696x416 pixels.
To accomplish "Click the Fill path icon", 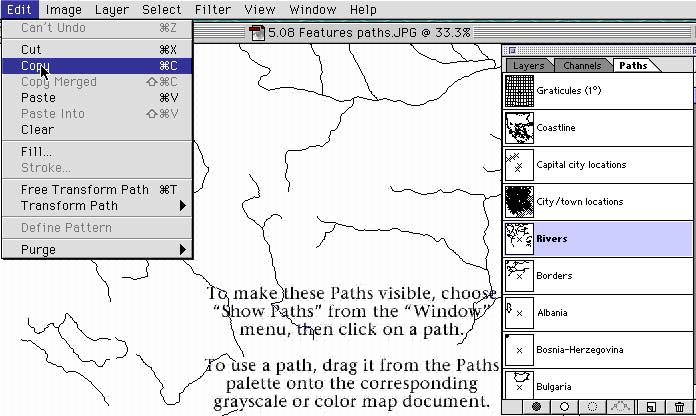I will coord(536,407).
